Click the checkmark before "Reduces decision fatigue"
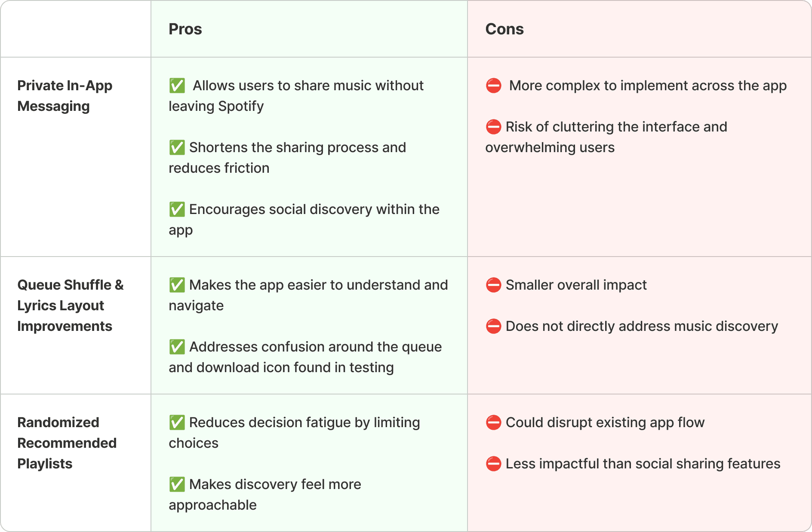 click(x=177, y=422)
